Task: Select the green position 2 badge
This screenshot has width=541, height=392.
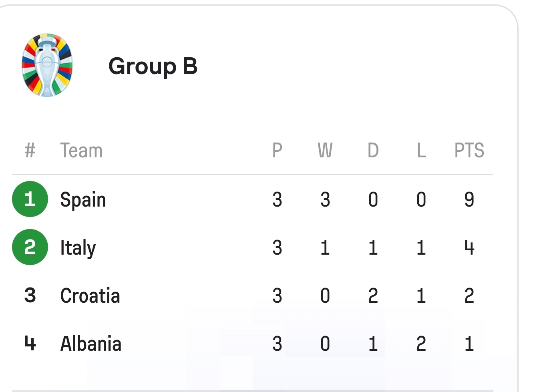Action: tap(30, 247)
